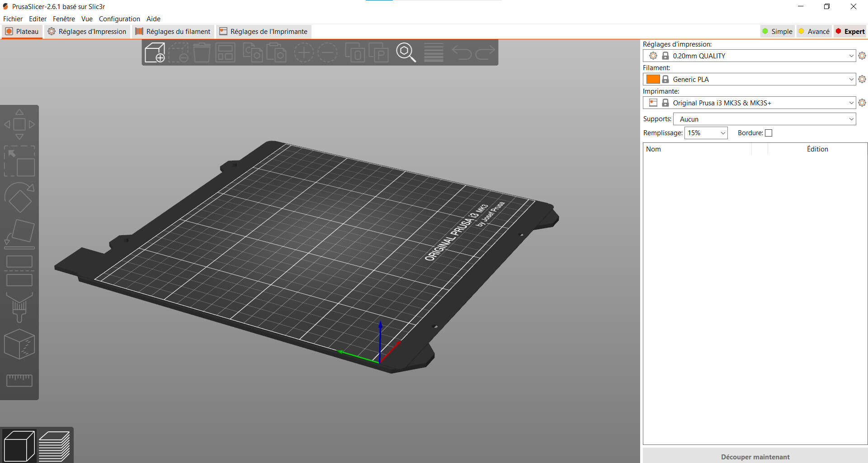This screenshot has width=868, height=463.
Task: Switch to Réglages du filament tab
Action: click(173, 31)
